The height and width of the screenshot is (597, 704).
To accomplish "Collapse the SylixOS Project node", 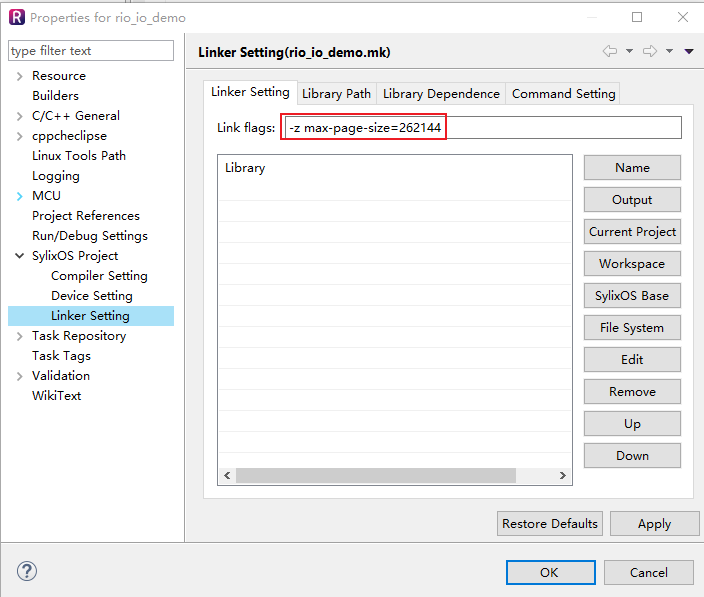I will click(x=19, y=256).
